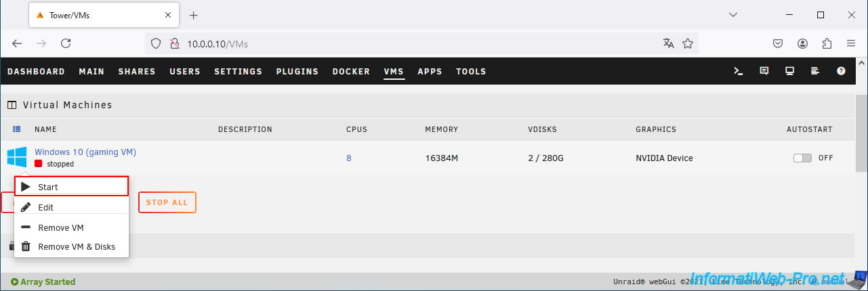Click the help question mark icon

(x=841, y=71)
